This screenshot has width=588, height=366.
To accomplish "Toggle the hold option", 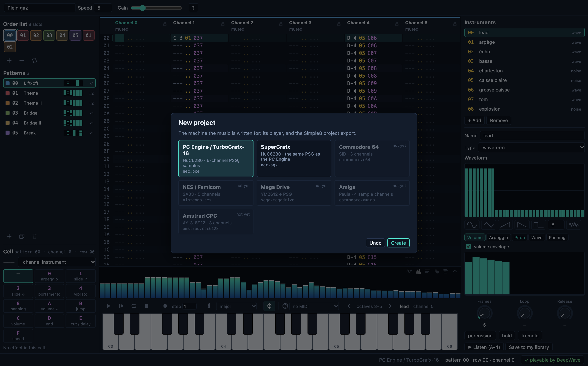I will click(507, 336).
